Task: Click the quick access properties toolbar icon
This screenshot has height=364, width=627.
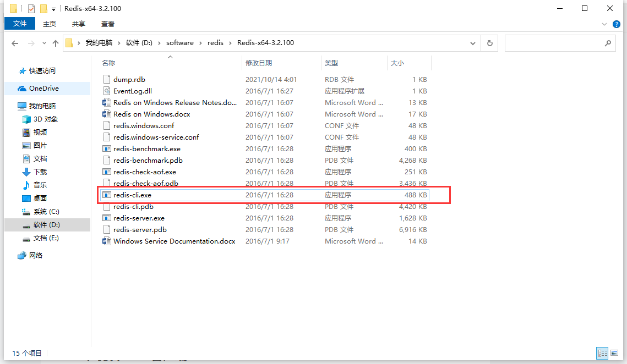Action: point(31,8)
